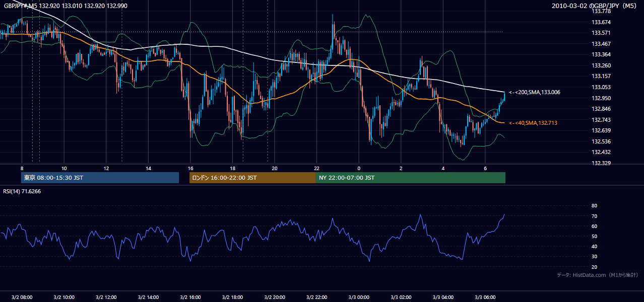Viewport: 644px width, 302px height.
Task: Click hour tick 10 below price chart
Action: click(x=64, y=168)
